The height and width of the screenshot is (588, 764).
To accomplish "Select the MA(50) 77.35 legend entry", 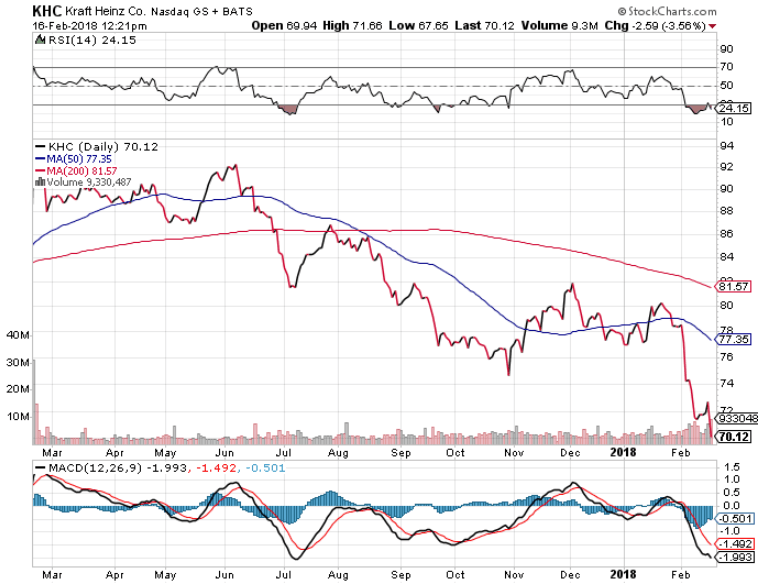I will tap(69, 158).
